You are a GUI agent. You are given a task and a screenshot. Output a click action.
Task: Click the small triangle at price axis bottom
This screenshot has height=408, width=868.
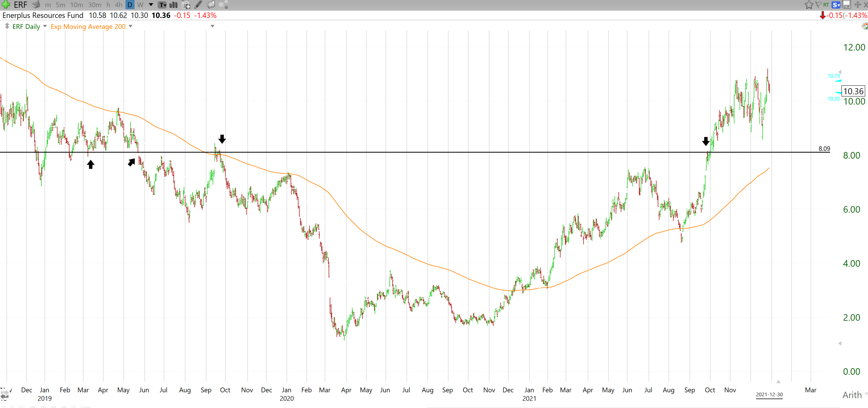point(840,343)
